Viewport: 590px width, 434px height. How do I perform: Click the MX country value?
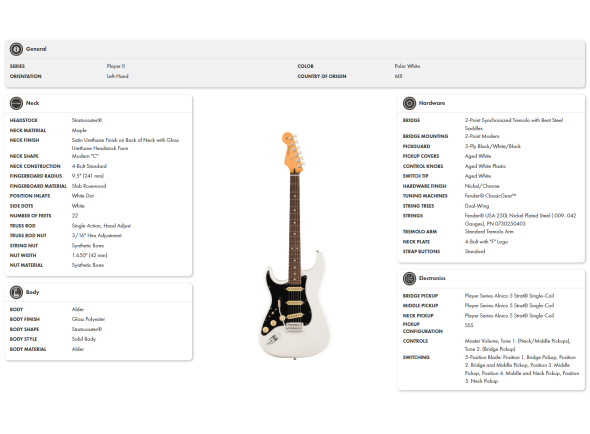pos(398,76)
